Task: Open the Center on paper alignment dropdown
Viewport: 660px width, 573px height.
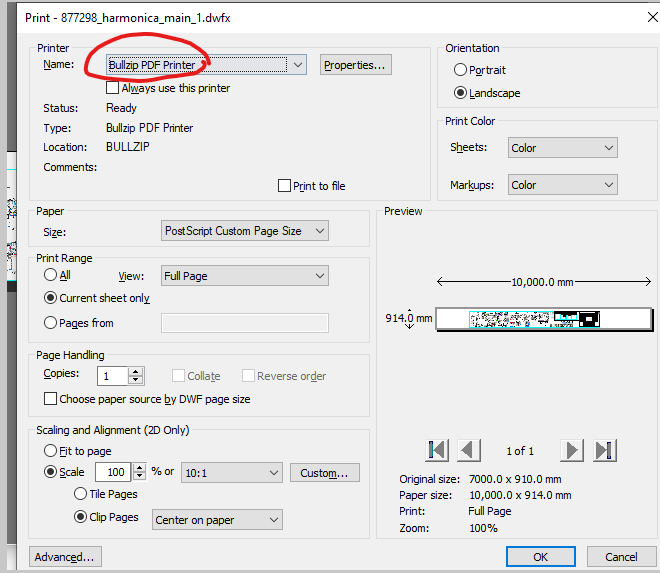Action: pyautogui.click(x=217, y=520)
